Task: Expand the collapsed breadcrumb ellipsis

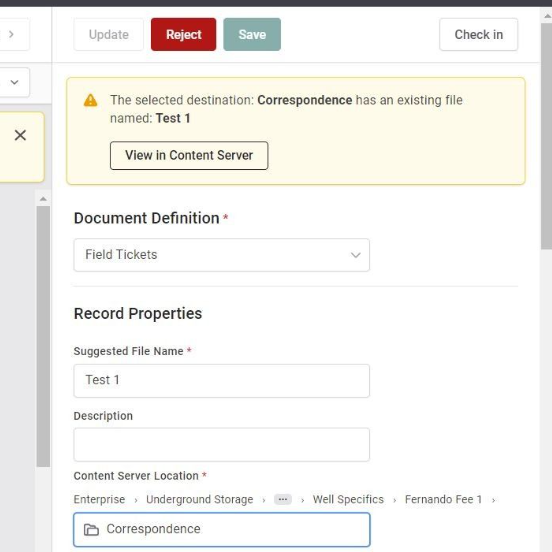Action: pyautogui.click(x=283, y=500)
